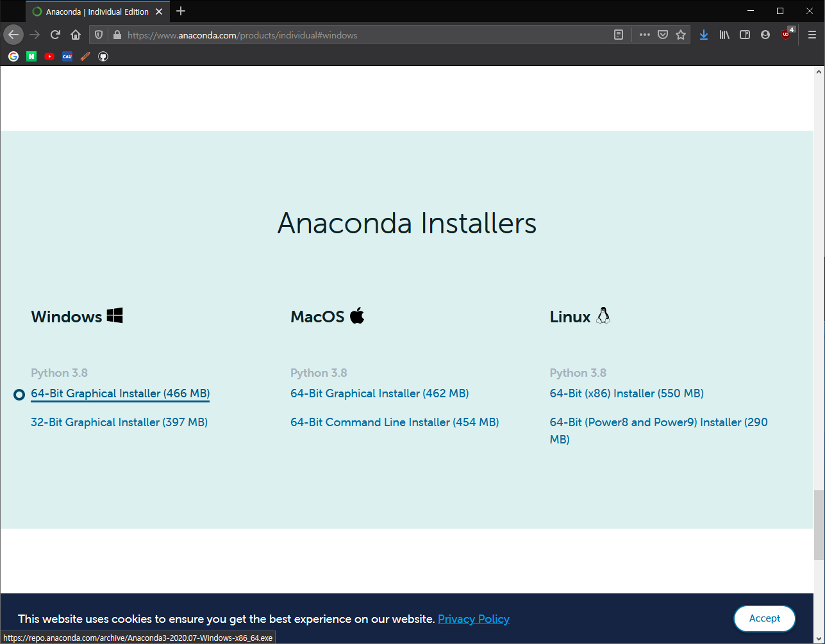Open the orange pencil bookmark icon
The height and width of the screenshot is (644, 825).
(85, 56)
